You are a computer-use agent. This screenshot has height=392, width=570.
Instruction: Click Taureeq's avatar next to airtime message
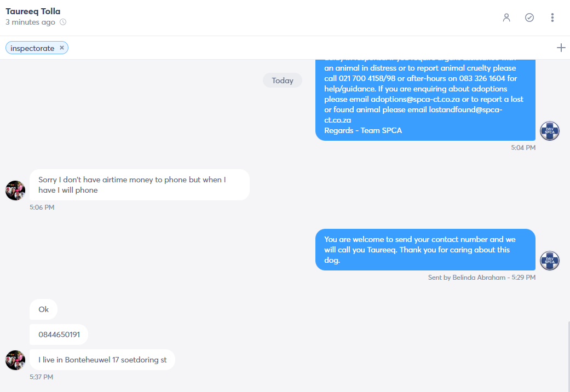(15, 191)
